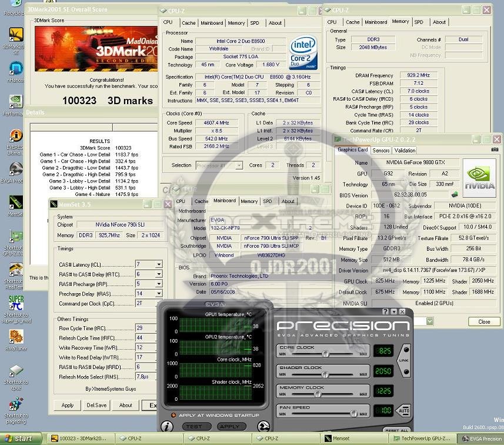Click the '100323 3D marks' score text
Image resolution: width=504 pixels, height=445 pixels.
tap(108, 101)
